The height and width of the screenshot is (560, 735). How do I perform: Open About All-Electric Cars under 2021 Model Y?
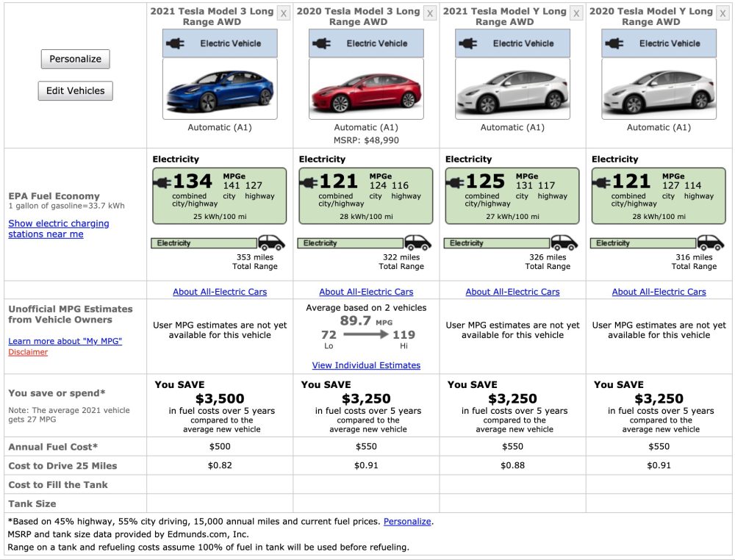click(x=512, y=292)
